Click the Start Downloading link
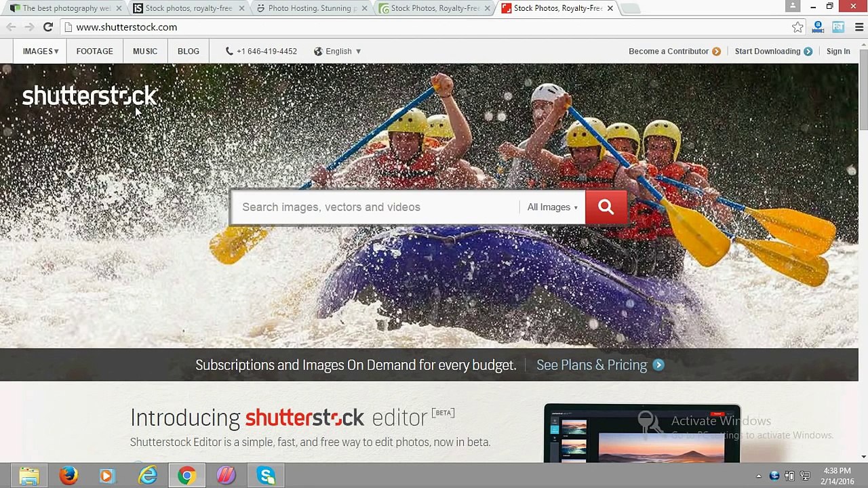 767,52
